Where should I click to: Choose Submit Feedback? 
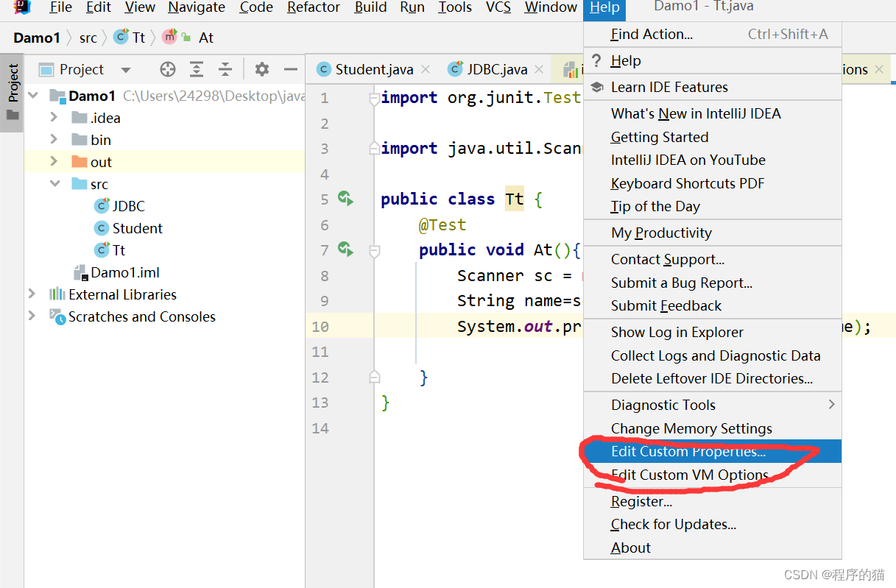click(713, 305)
